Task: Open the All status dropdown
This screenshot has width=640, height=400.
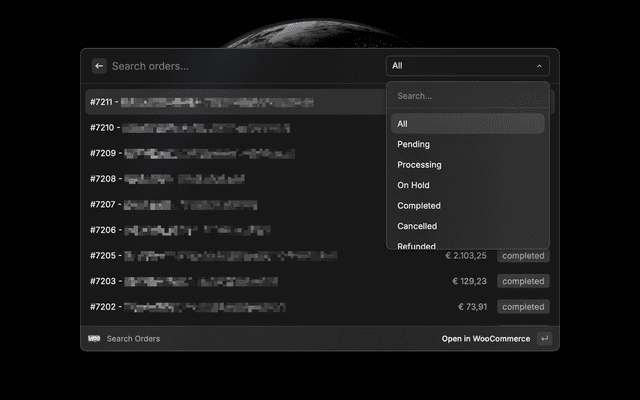Action: 466,66
